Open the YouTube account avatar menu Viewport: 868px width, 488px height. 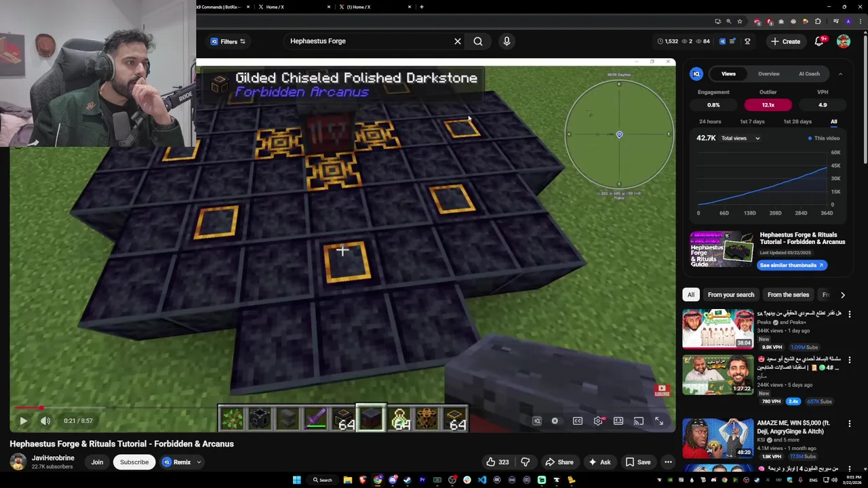tap(844, 41)
